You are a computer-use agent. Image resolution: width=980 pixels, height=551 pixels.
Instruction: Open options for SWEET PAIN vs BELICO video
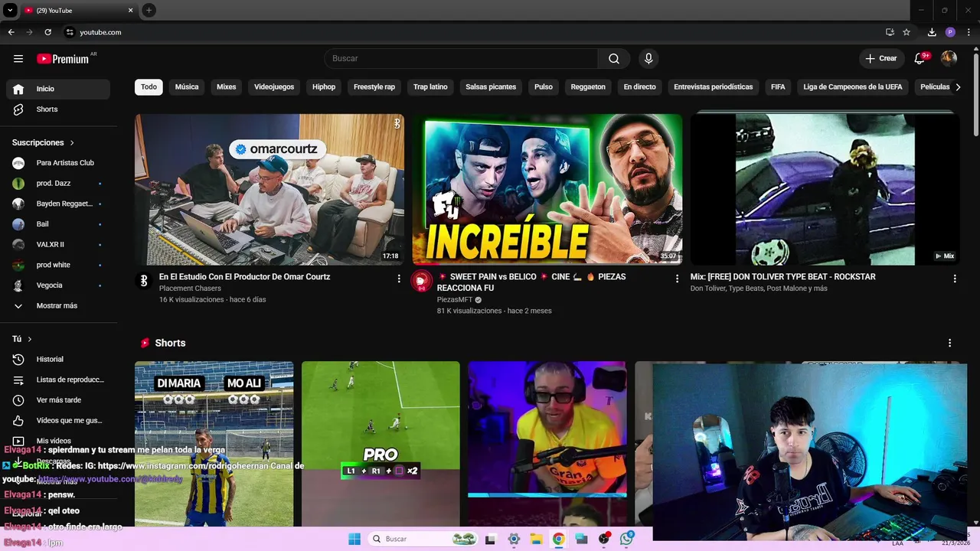coord(677,279)
